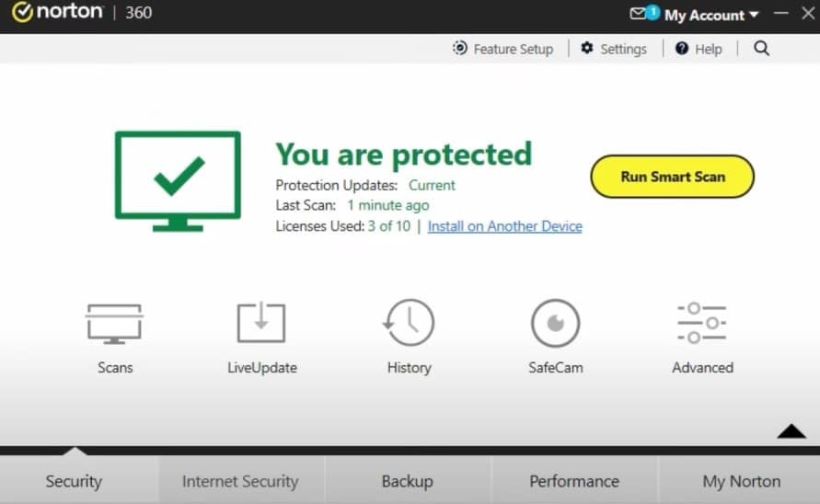This screenshot has width=820, height=504.
Task: Launch LiveUpdate download icon
Action: [261, 323]
